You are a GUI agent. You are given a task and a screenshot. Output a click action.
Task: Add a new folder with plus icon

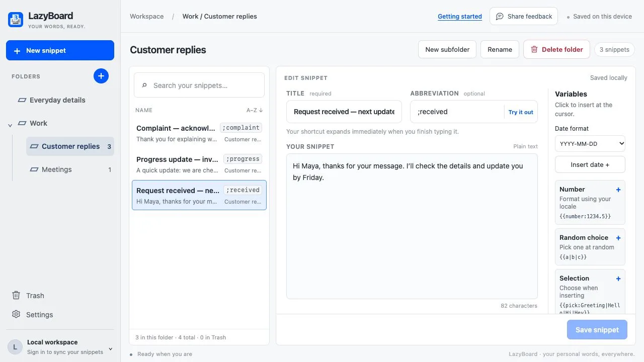pos(101,76)
